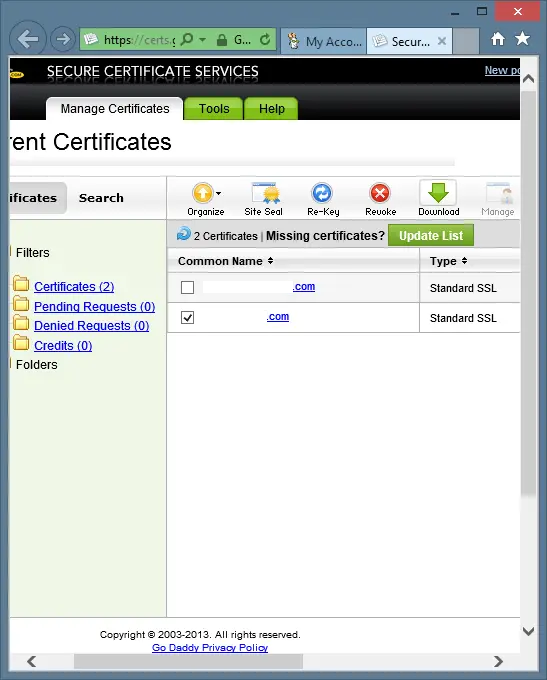Click the Pending Requests folder icon
The width and height of the screenshot is (547, 680).
pyautogui.click(x=21, y=304)
